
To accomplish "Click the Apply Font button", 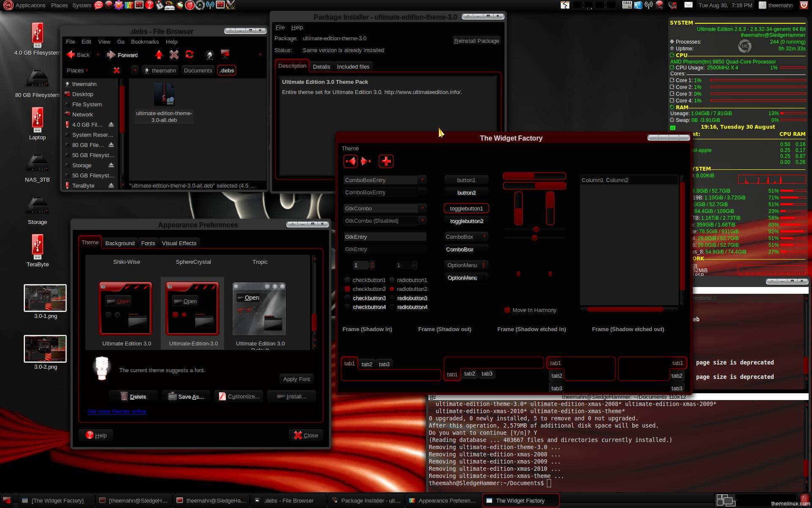I will tap(296, 379).
